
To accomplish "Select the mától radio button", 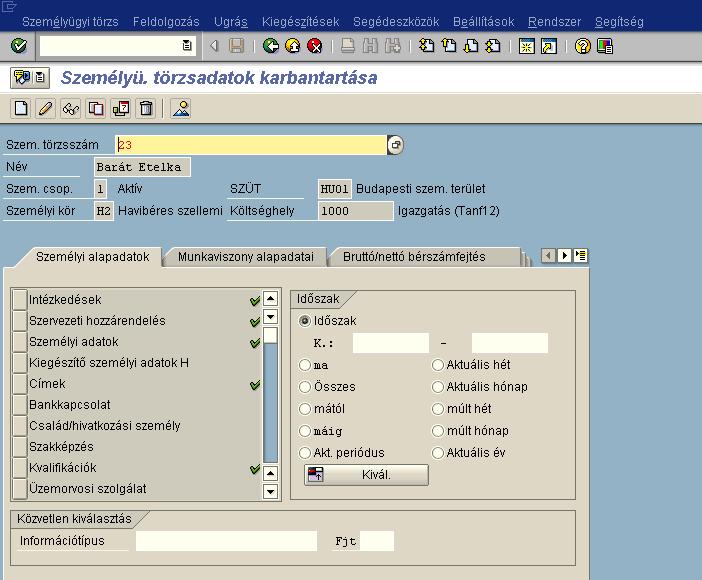I will [304, 408].
